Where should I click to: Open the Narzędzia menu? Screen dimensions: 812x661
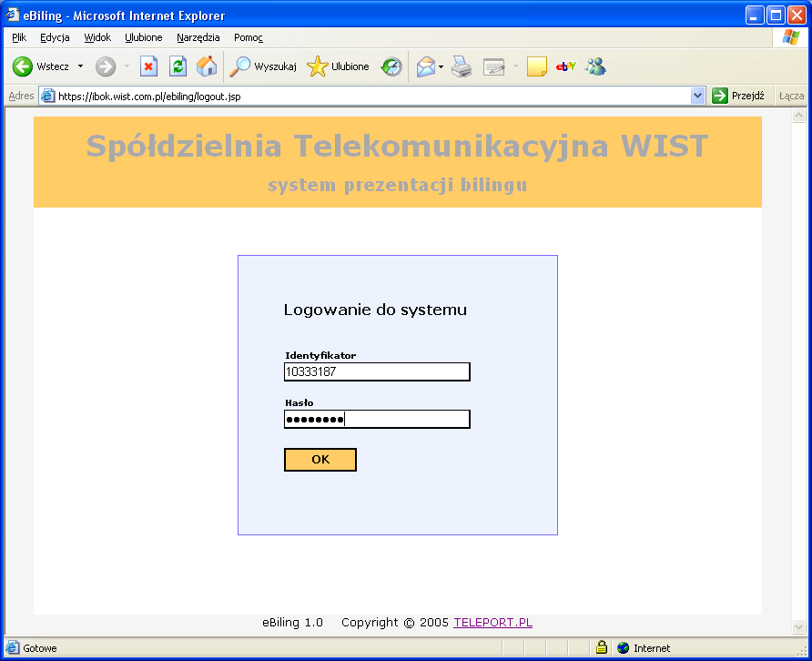[x=198, y=37]
